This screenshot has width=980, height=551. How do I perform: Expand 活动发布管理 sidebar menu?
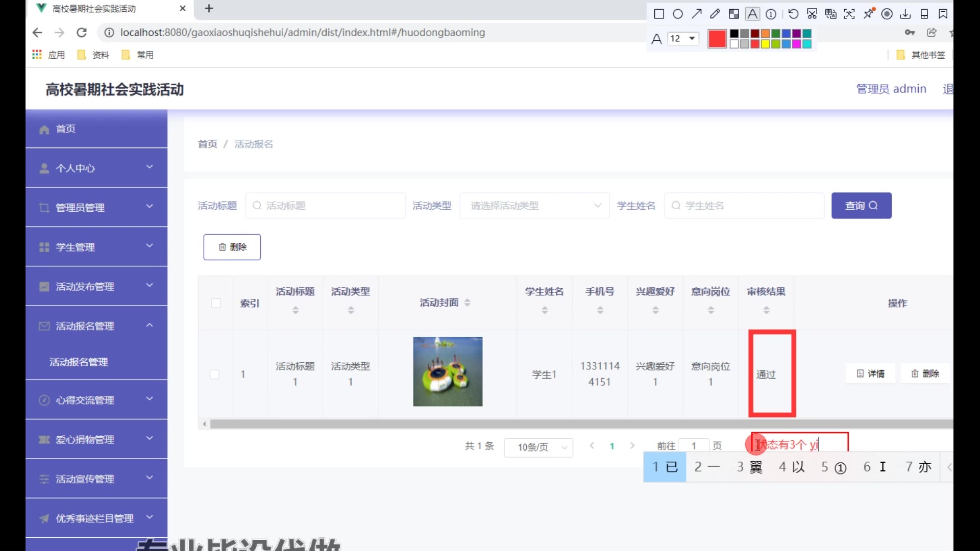[x=96, y=286]
